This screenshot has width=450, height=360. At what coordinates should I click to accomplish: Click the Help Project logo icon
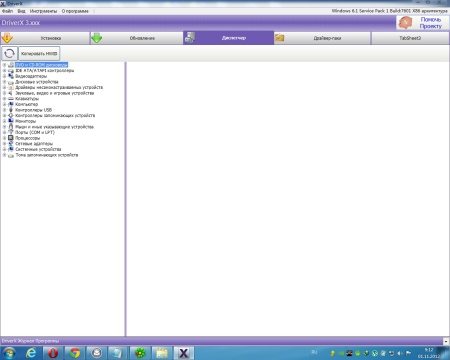pos(405,23)
